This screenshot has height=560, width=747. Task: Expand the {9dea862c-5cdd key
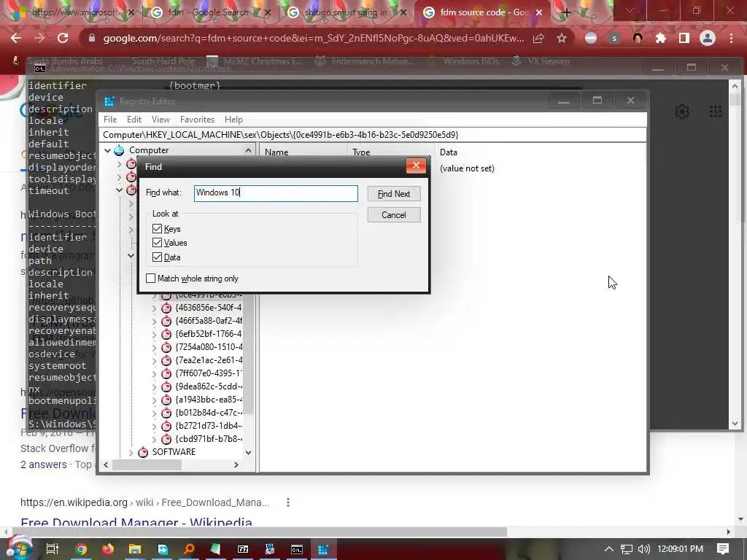[x=154, y=387]
